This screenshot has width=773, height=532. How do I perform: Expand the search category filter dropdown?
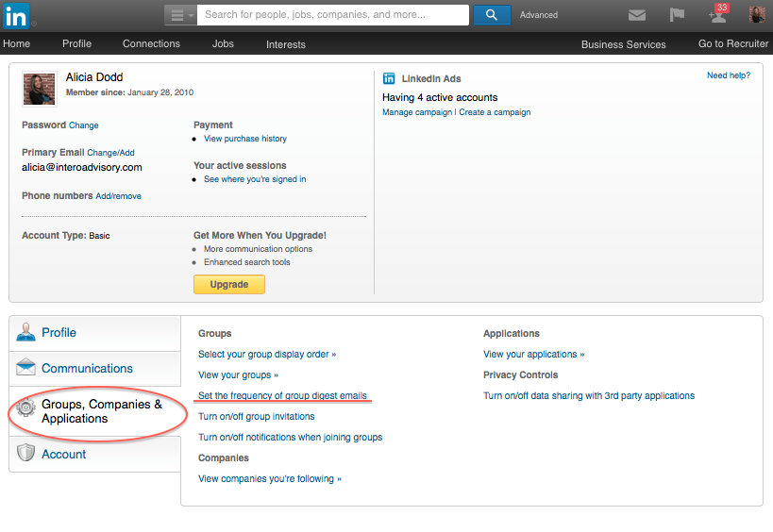pyautogui.click(x=180, y=15)
